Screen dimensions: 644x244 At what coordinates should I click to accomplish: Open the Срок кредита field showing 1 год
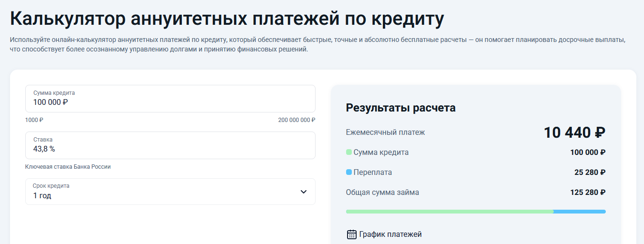(162, 192)
